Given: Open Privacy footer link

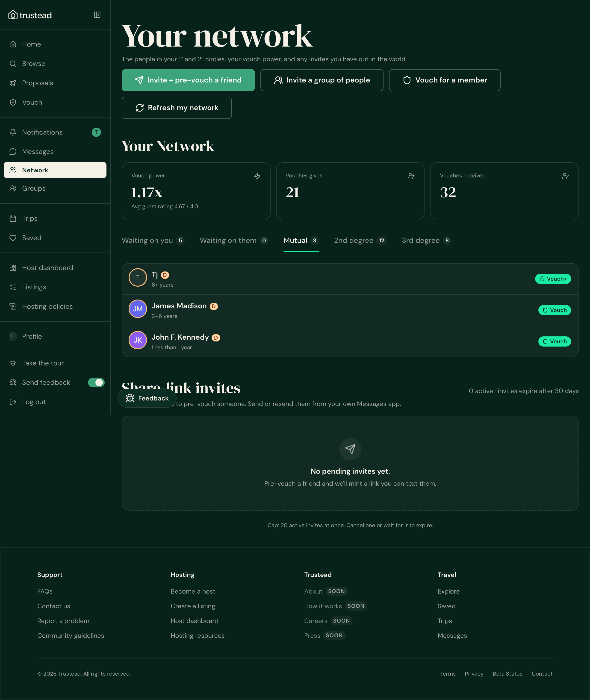Looking at the screenshot, I should tap(474, 674).
